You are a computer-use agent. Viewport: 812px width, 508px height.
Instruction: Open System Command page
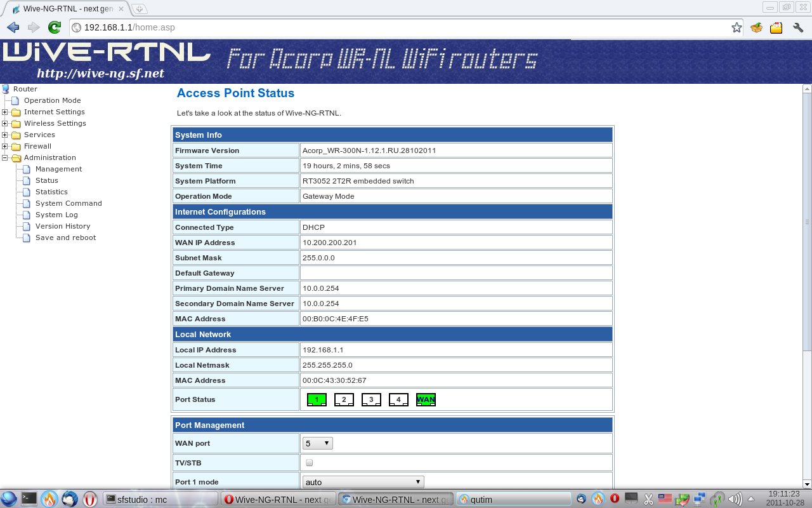pos(69,203)
